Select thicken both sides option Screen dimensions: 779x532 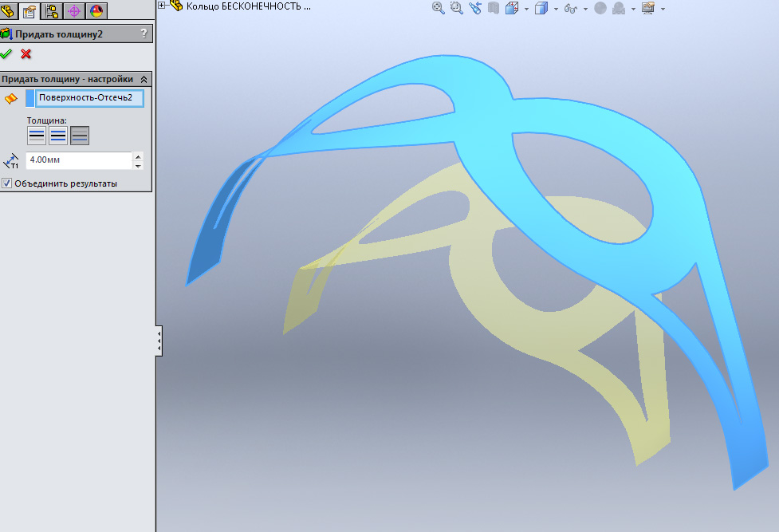[58, 136]
